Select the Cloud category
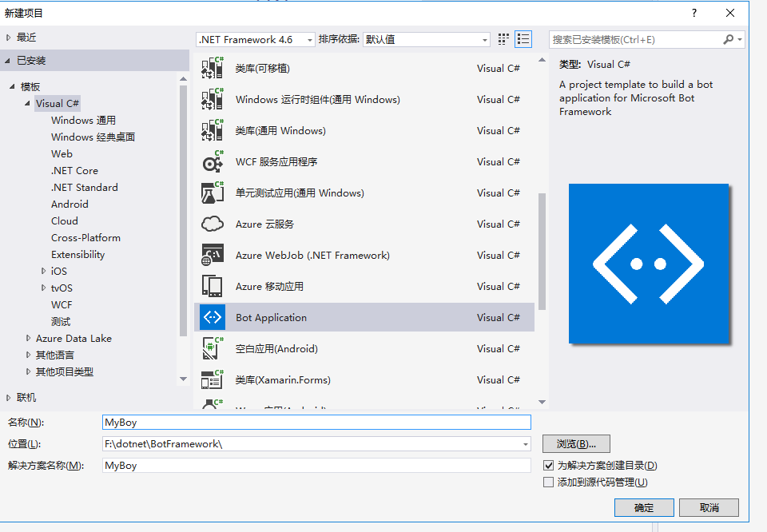767x532 pixels. 64,221
